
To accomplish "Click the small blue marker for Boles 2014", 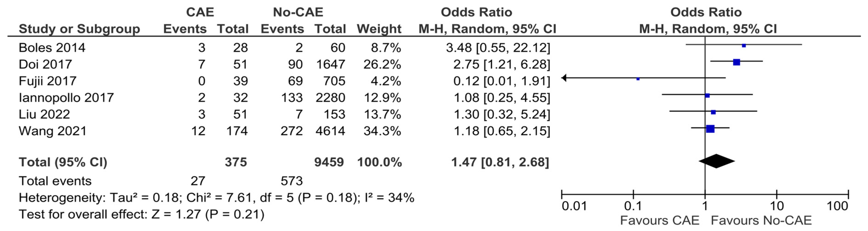I will [744, 45].
